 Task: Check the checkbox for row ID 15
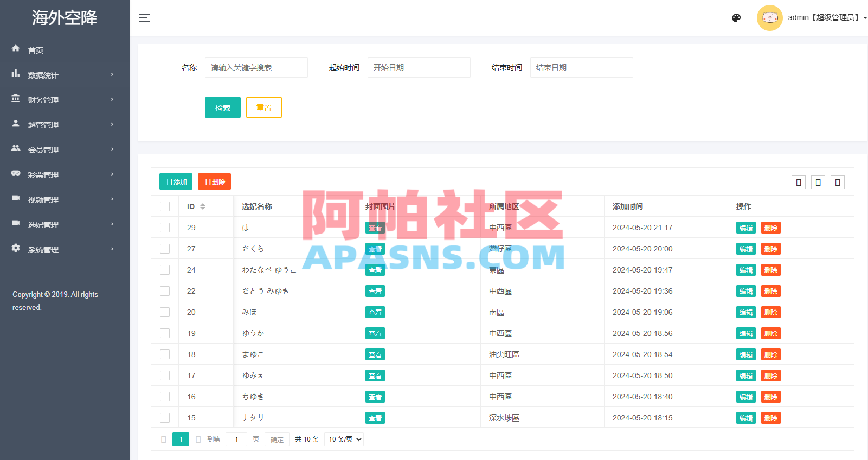pos(165,418)
